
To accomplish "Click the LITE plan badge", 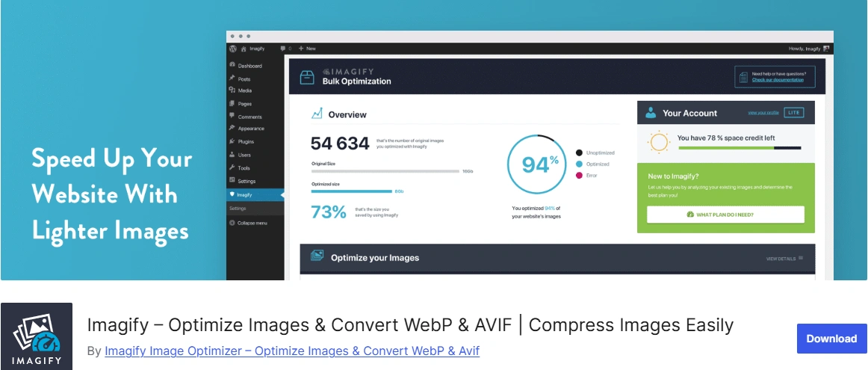I will pos(794,112).
